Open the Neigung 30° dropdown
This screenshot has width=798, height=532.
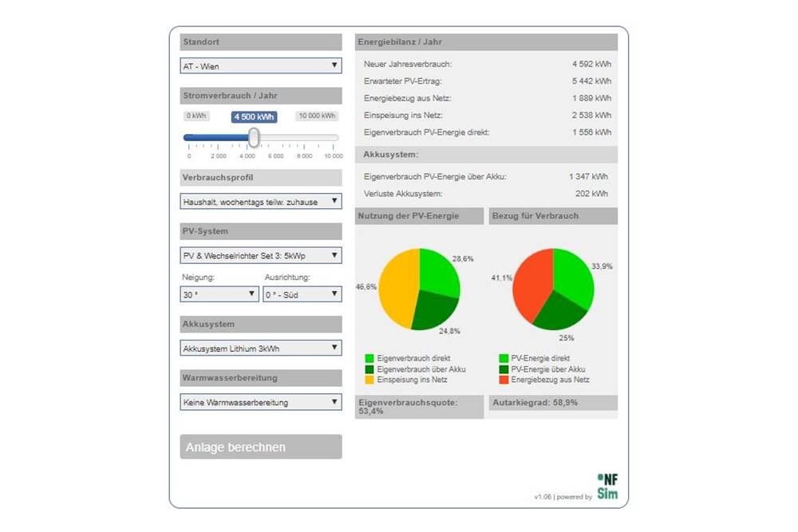[x=219, y=294]
